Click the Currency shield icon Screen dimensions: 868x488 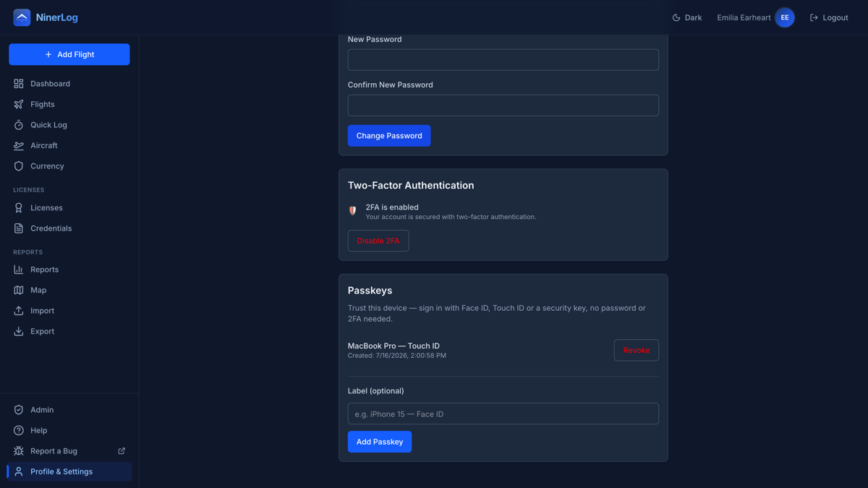19,166
